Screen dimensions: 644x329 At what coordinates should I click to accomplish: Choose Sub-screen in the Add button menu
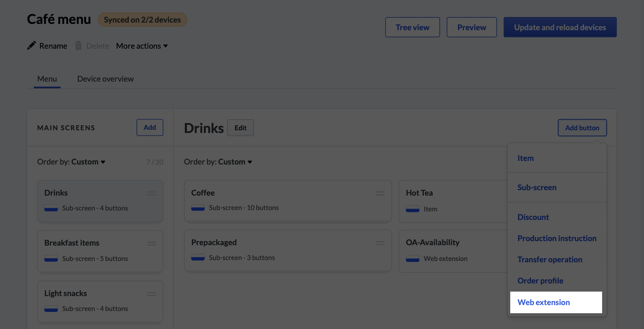click(x=537, y=187)
